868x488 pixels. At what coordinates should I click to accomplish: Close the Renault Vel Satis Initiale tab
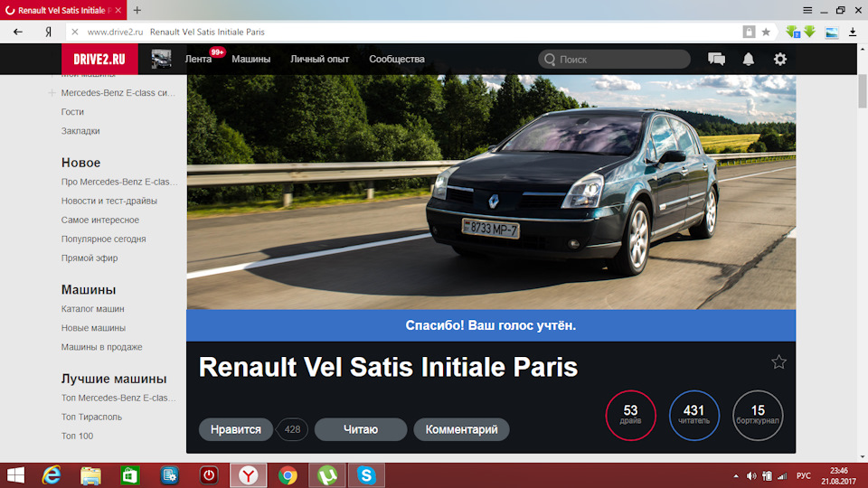coord(118,10)
